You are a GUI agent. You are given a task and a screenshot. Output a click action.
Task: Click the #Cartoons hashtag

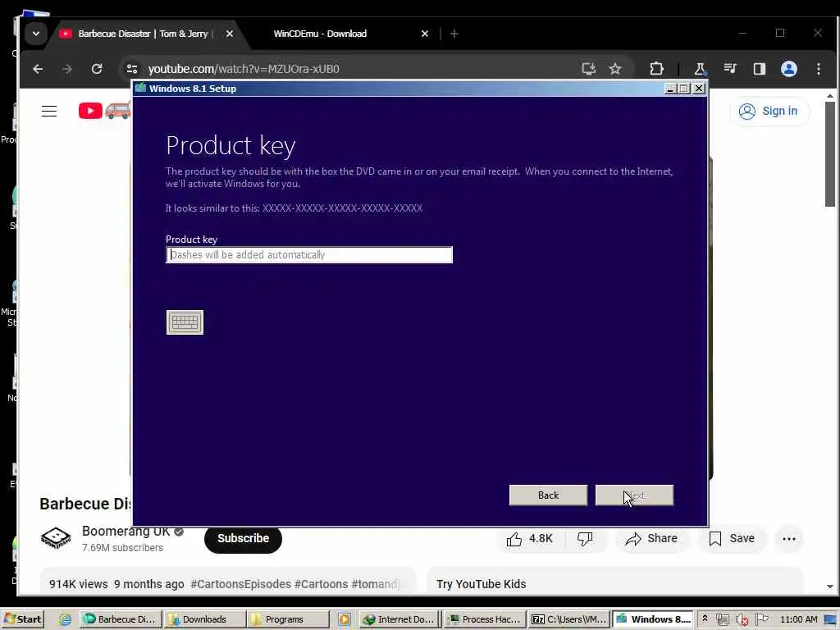pos(322,584)
